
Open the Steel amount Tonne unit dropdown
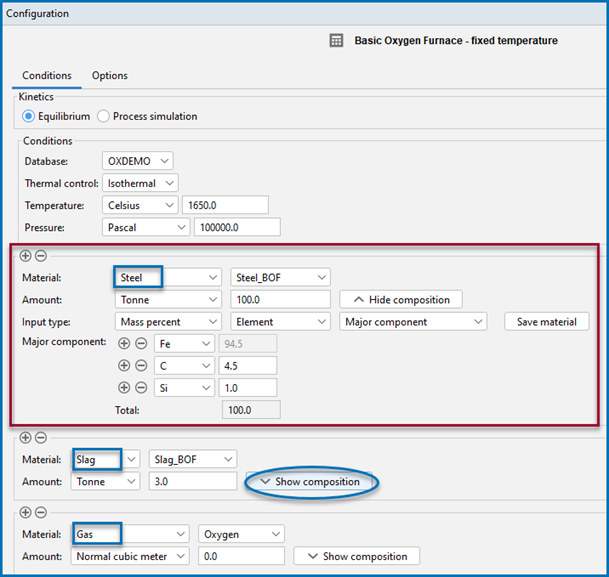(x=168, y=299)
